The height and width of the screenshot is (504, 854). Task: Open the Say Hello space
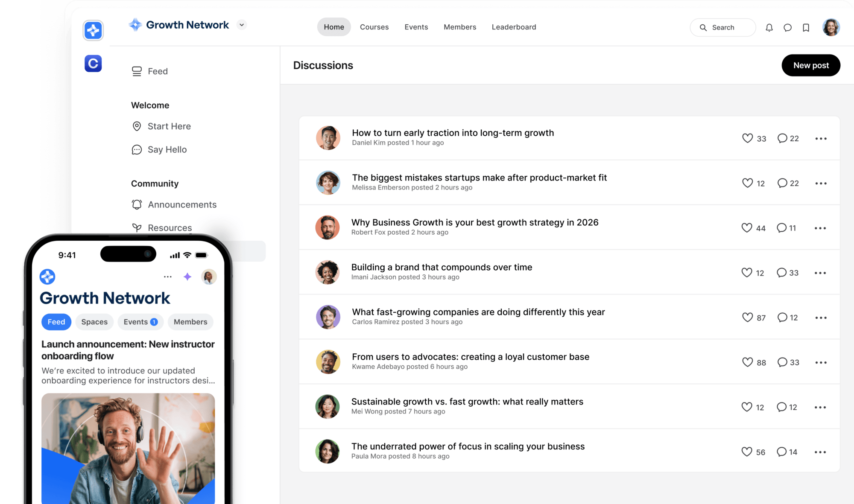(159, 150)
